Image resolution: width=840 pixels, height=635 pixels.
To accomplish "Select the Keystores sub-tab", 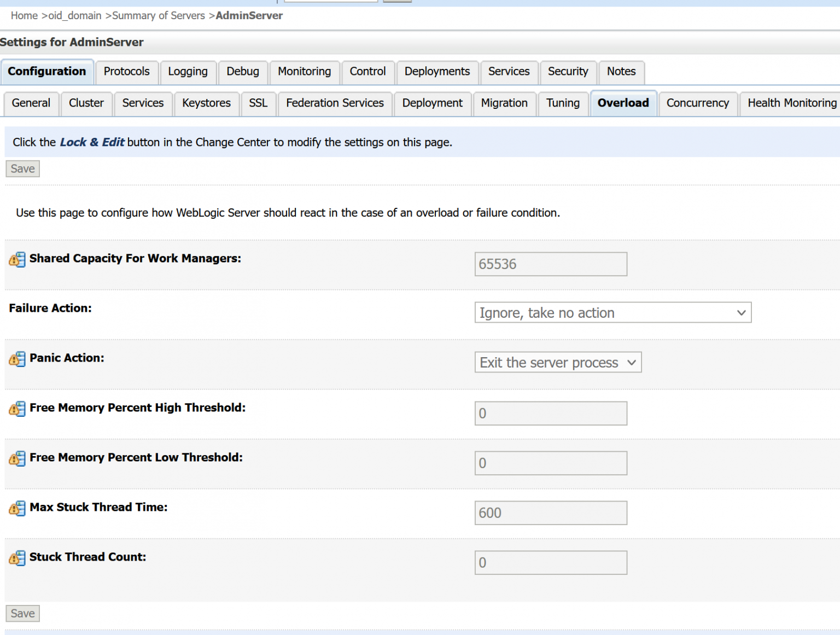I will pos(206,103).
